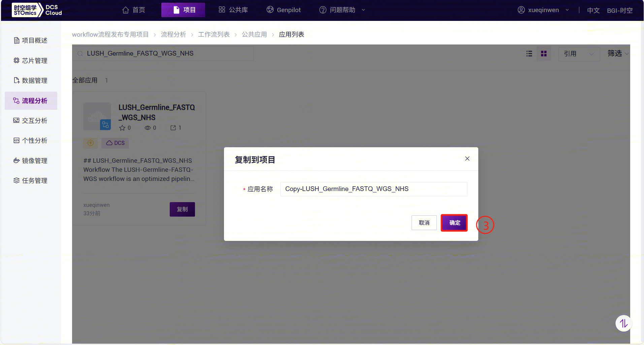Screen dimensions: 644x345
Task: Confirm with 确定 button
Action: [x=454, y=223]
